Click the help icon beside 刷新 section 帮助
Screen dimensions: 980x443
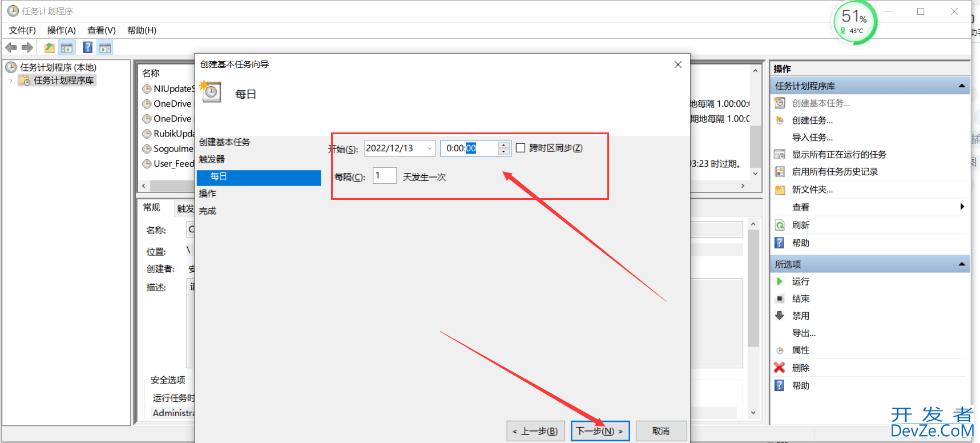click(x=780, y=243)
